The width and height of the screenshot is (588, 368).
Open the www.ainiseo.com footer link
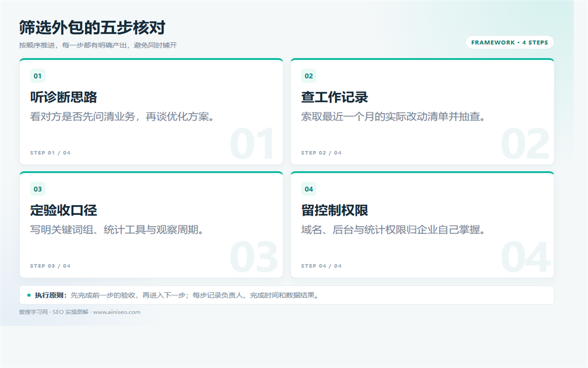click(x=117, y=312)
